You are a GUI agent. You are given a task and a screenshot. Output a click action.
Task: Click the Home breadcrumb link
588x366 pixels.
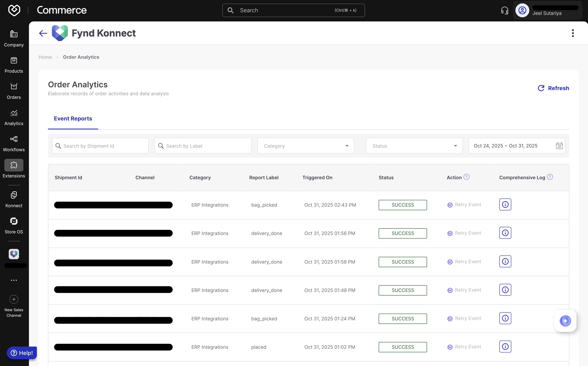tap(45, 57)
